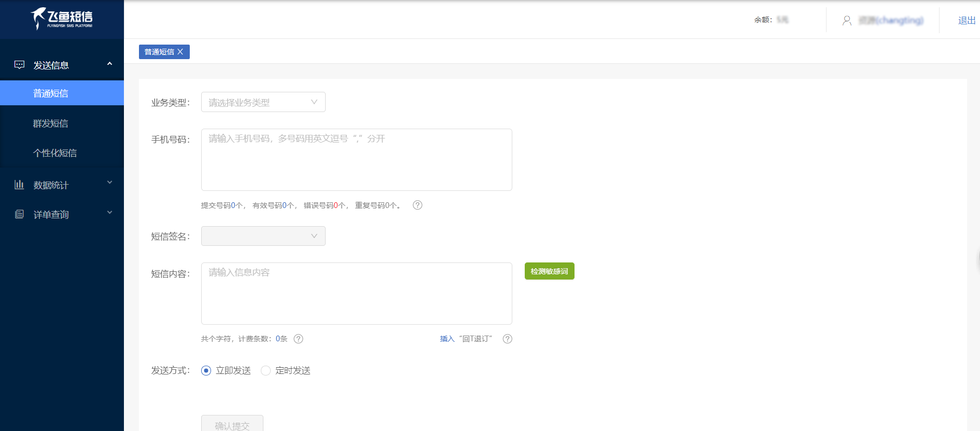The width and height of the screenshot is (980, 431).
Task: Open the 短信签名 dropdown
Action: tap(263, 236)
